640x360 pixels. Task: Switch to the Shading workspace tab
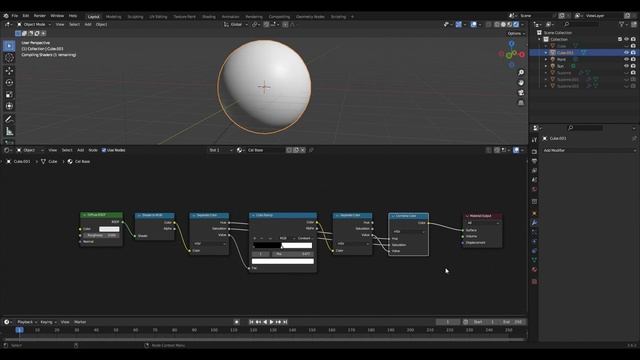click(209, 17)
